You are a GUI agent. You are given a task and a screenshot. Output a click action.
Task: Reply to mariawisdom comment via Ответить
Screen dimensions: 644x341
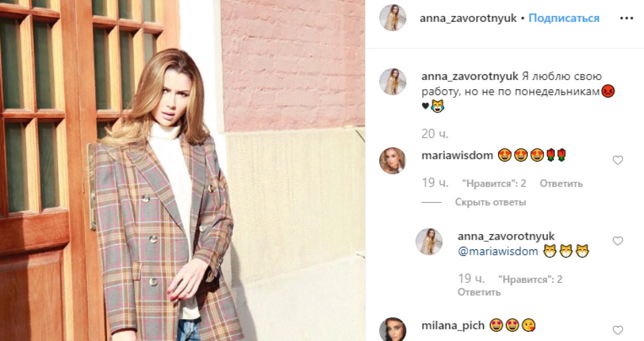(x=561, y=184)
